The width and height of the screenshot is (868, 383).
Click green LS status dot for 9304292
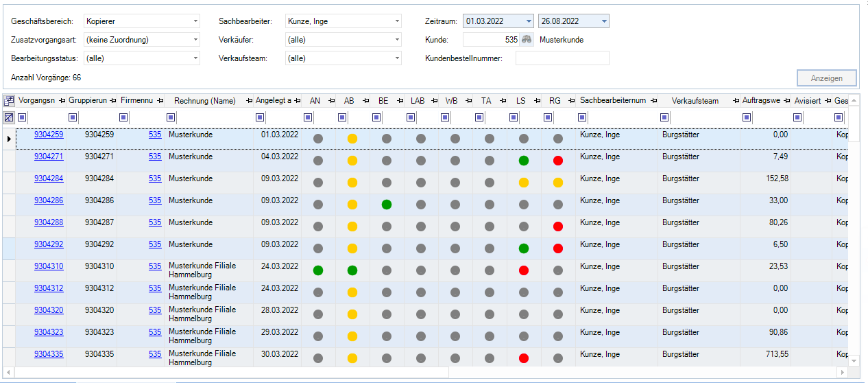click(x=524, y=248)
